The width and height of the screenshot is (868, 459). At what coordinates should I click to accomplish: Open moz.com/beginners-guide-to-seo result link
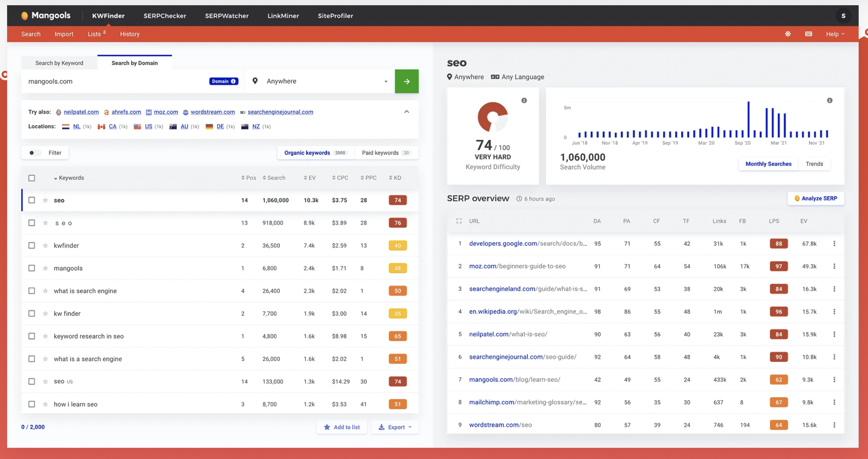(x=517, y=266)
